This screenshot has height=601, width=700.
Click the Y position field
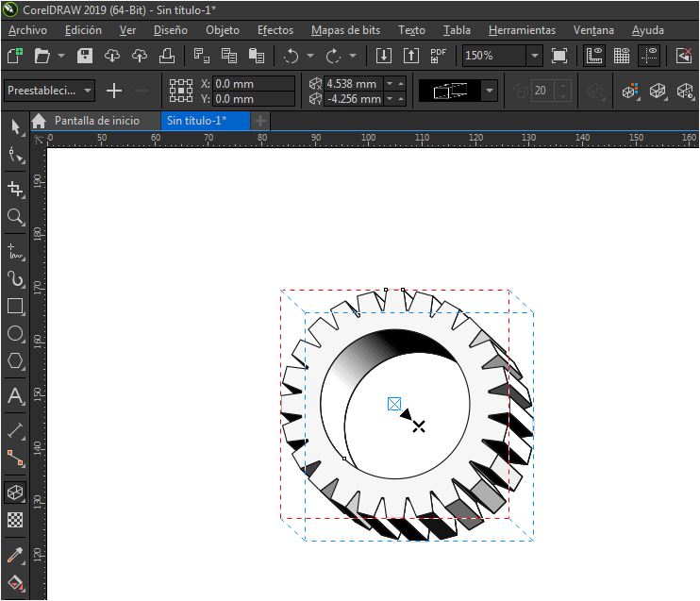(254, 99)
